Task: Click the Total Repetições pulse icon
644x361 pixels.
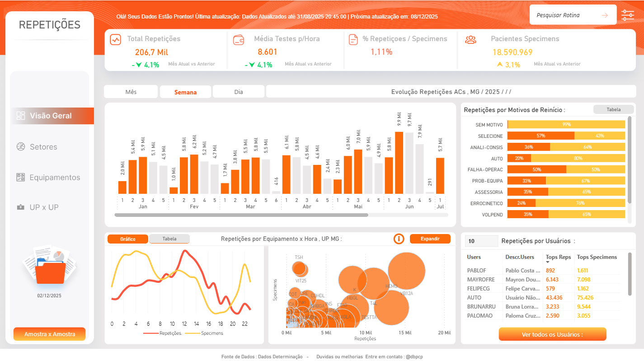Action: (116, 39)
